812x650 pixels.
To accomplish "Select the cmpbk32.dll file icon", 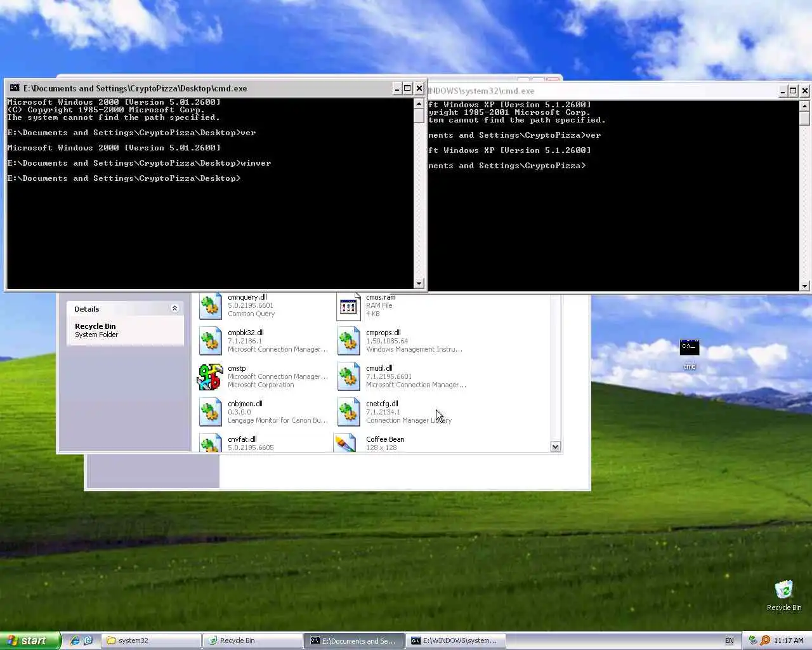I will tap(211, 341).
